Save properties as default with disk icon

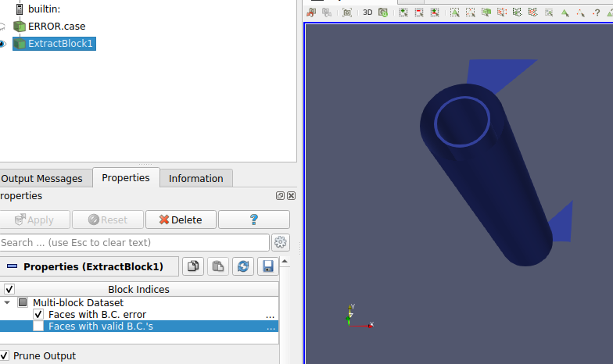[268, 266]
